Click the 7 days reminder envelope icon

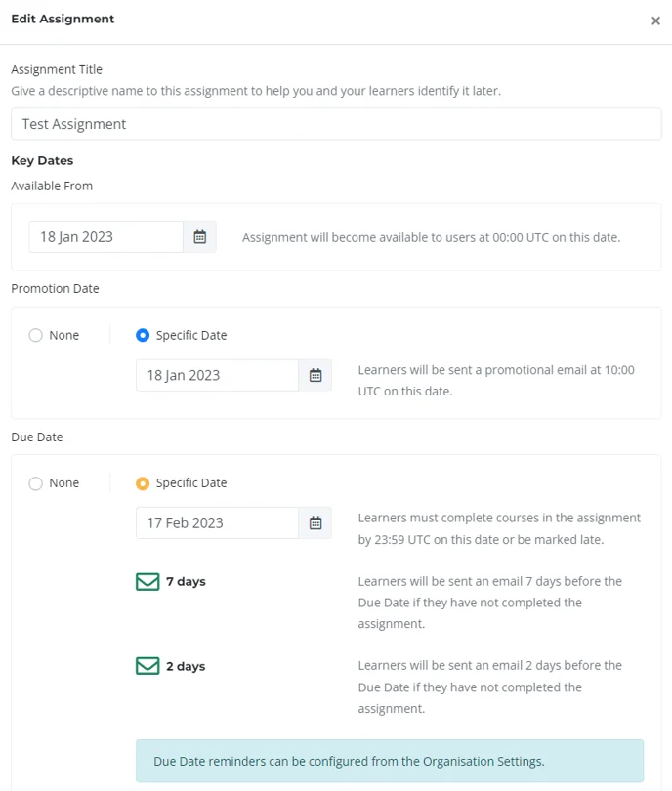tap(147, 582)
